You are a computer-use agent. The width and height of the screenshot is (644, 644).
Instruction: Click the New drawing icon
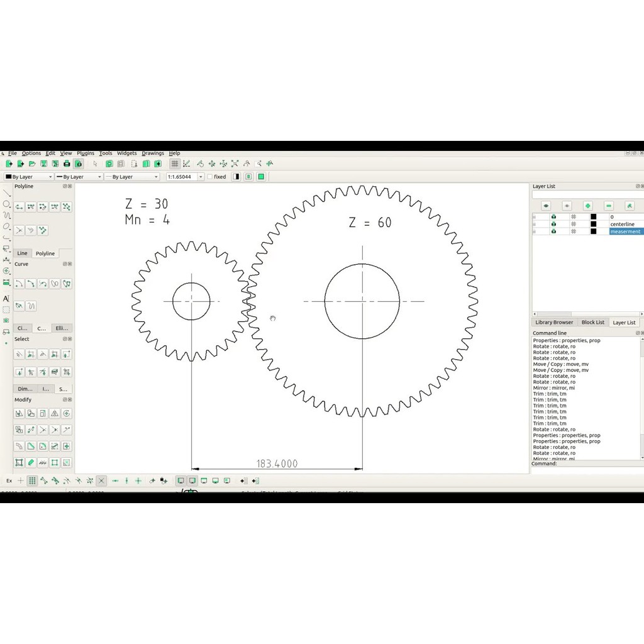pyautogui.click(x=9, y=164)
